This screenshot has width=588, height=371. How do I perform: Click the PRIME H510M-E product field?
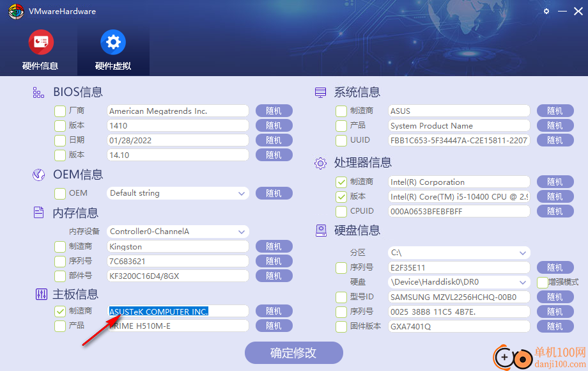[x=178, y=326]
